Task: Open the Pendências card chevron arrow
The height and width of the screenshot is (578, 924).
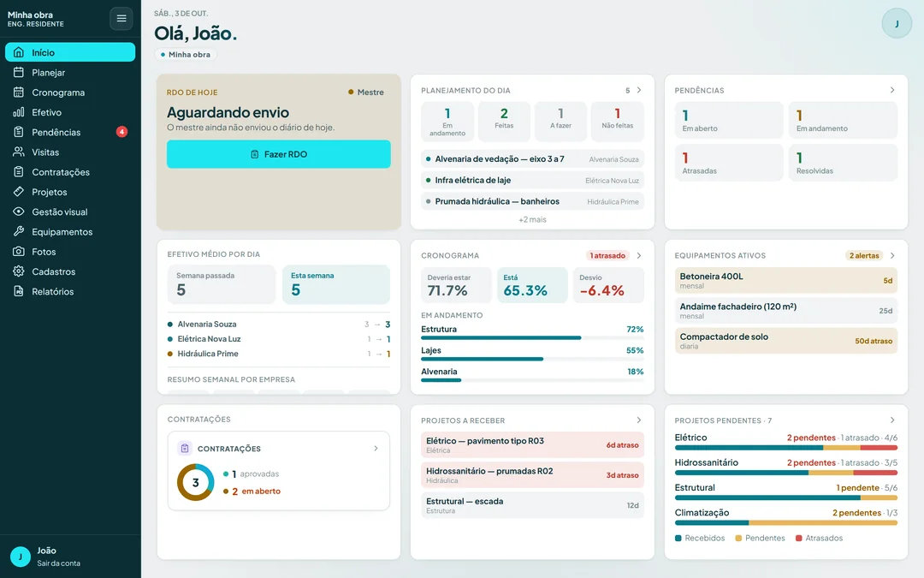Action: [x=892, y=90]
